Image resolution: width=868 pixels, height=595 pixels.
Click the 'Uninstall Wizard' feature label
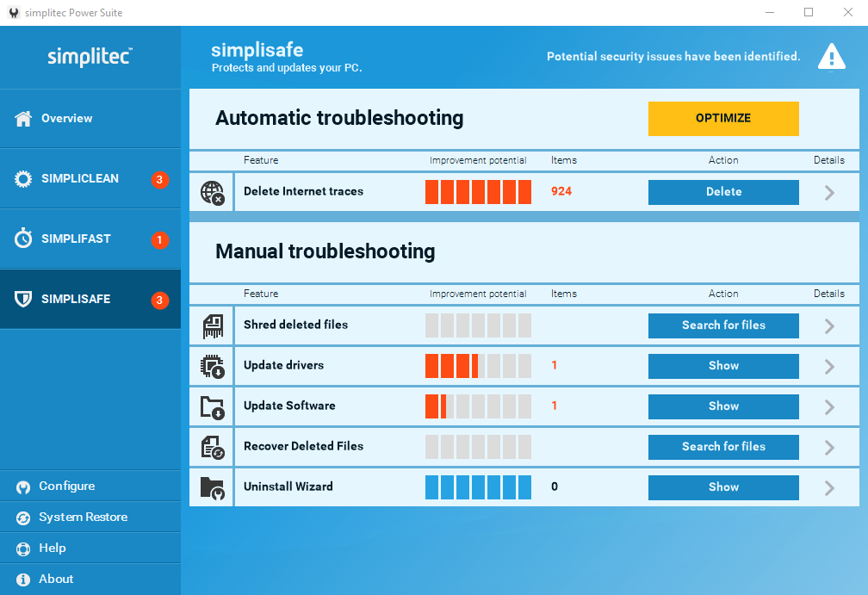pyautogui.click(x=288, y=487)
